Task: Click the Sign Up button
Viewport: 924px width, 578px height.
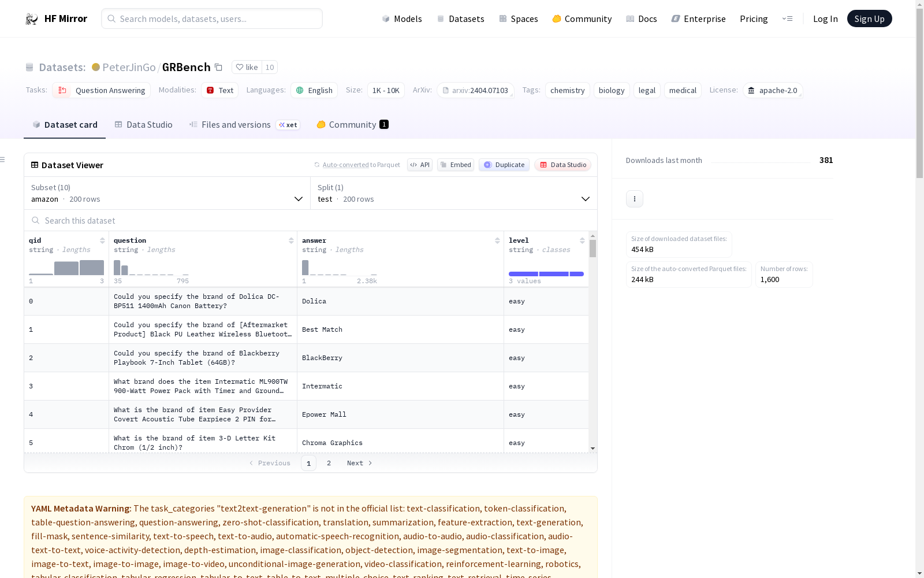Action: coord(870,18)
